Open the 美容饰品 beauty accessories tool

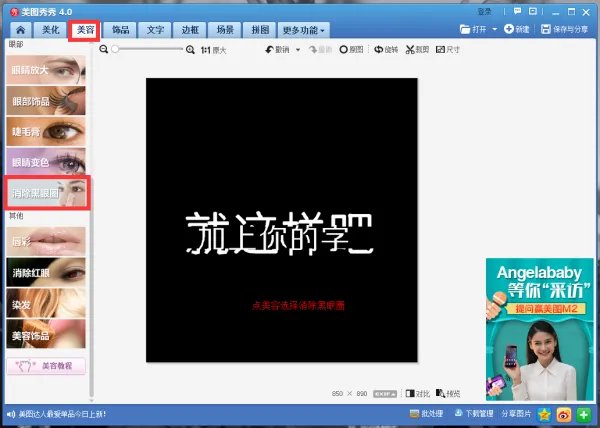click(x=46, y=334)
